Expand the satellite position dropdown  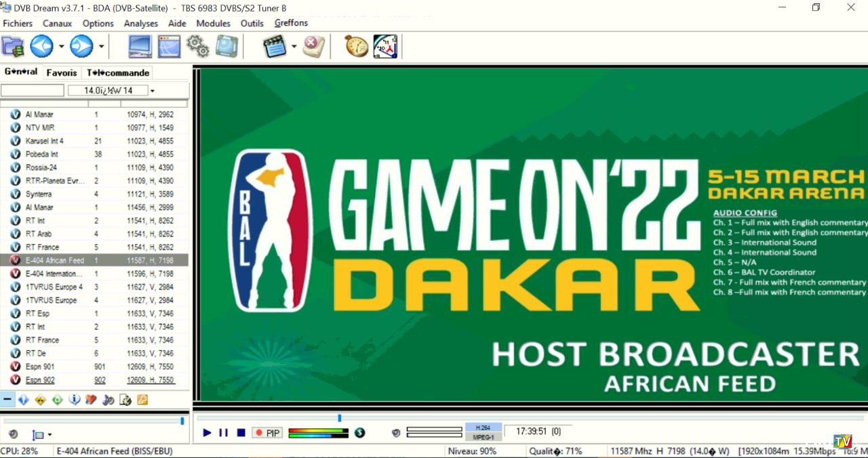point(153,91)
